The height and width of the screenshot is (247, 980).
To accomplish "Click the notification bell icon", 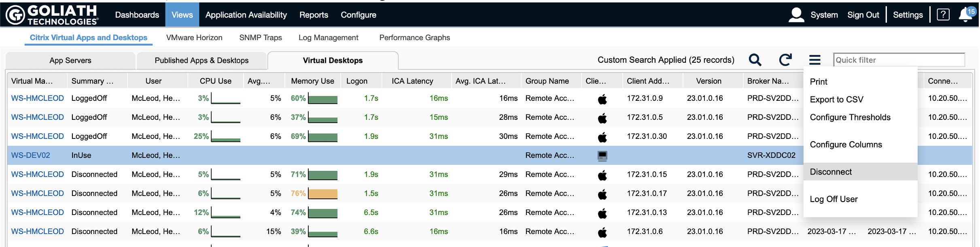I will (965, 15).
